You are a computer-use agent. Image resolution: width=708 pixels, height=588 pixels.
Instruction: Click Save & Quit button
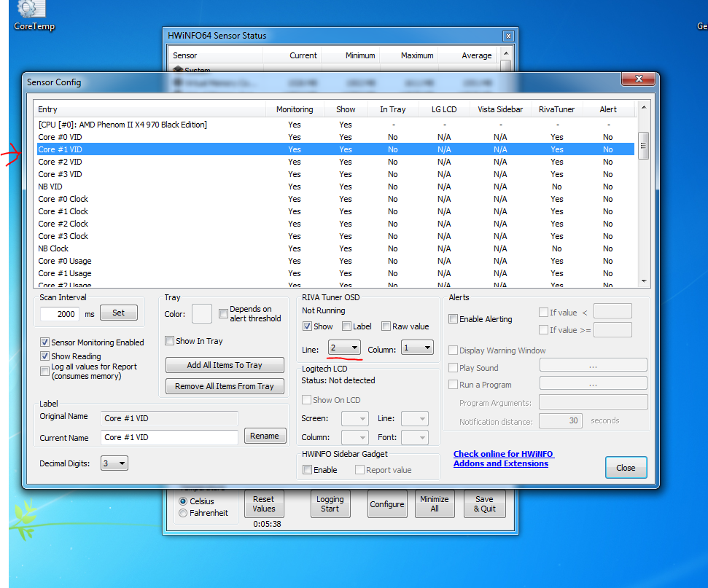click(484, 504)
